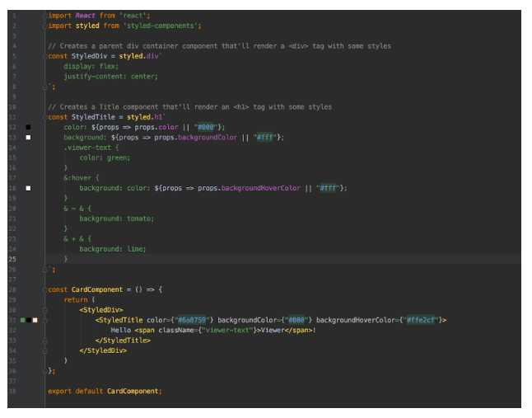Click the "viewer-text" string on line 32
The image size is (532, 418).
227,331
